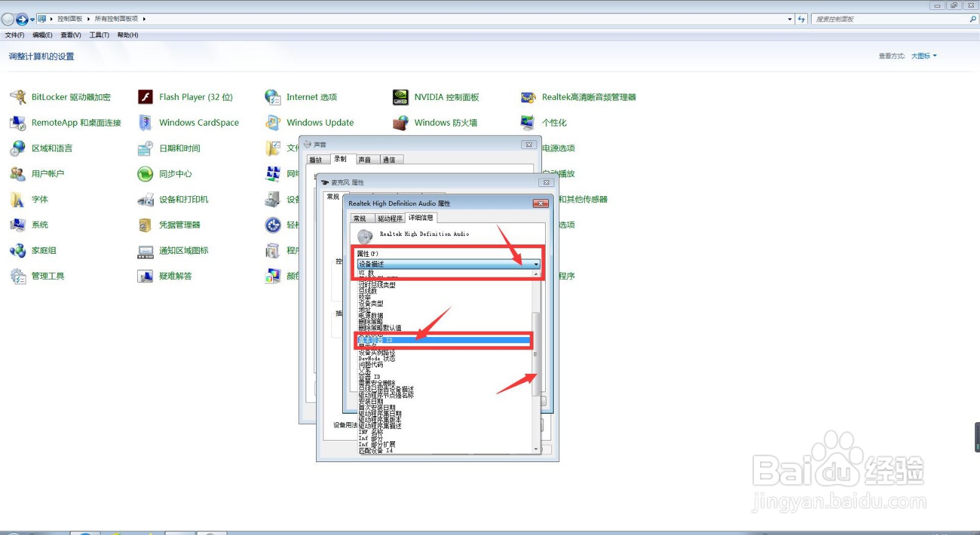
Task: Select 常规 tab in 麦克风 属性 window
Action: 333,197
